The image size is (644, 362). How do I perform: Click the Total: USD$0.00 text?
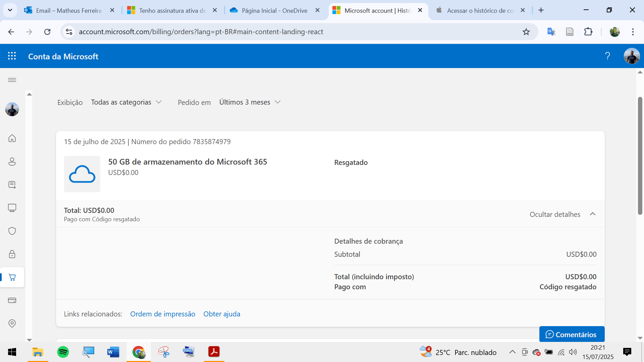click(x=89, y=210)
